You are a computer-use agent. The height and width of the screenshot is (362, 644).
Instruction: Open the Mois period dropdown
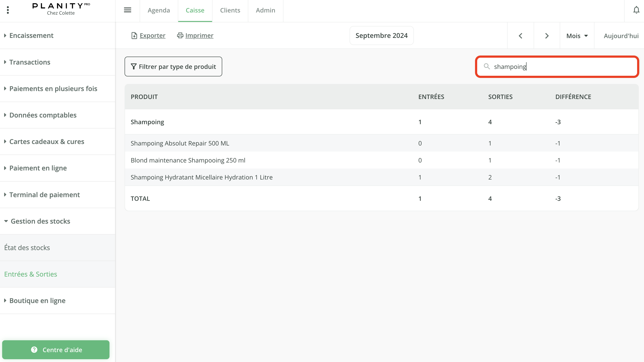point(577,36)
